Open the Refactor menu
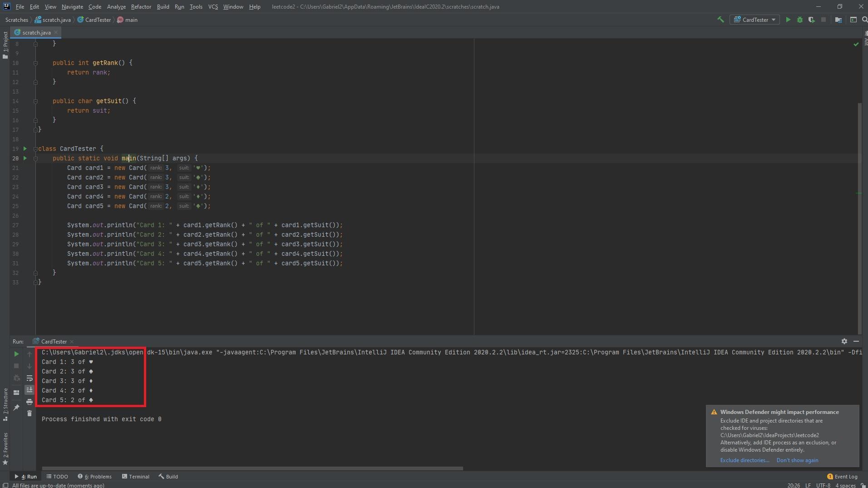Viewport: 868px width, 488px height. point(141,7)
